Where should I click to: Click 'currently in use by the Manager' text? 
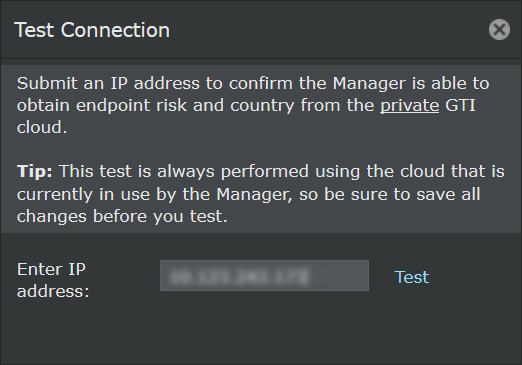(x=154, y=194)
